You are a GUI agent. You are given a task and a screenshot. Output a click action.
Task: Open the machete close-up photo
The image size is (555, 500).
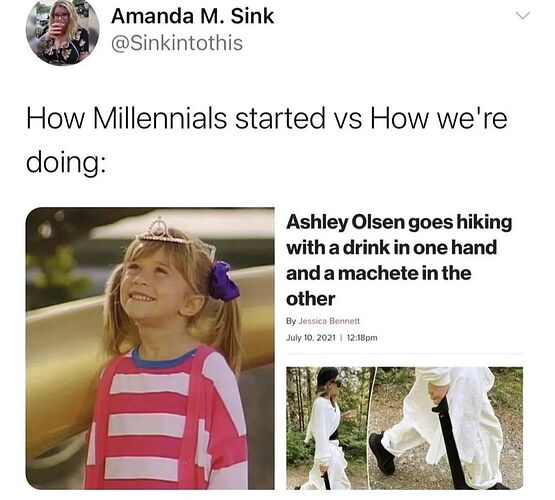446,428
